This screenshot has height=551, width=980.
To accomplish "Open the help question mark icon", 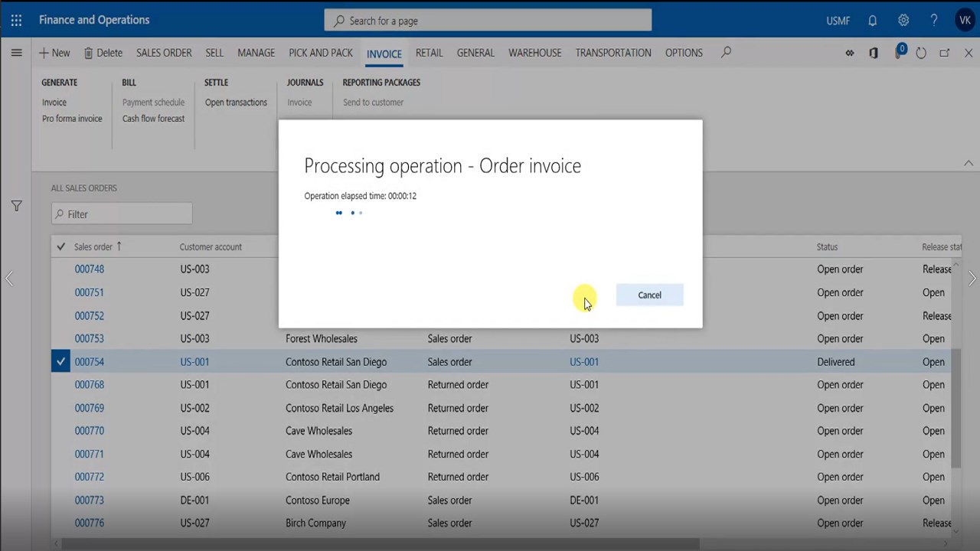I will pyautogui.click(x=934, y=21).
